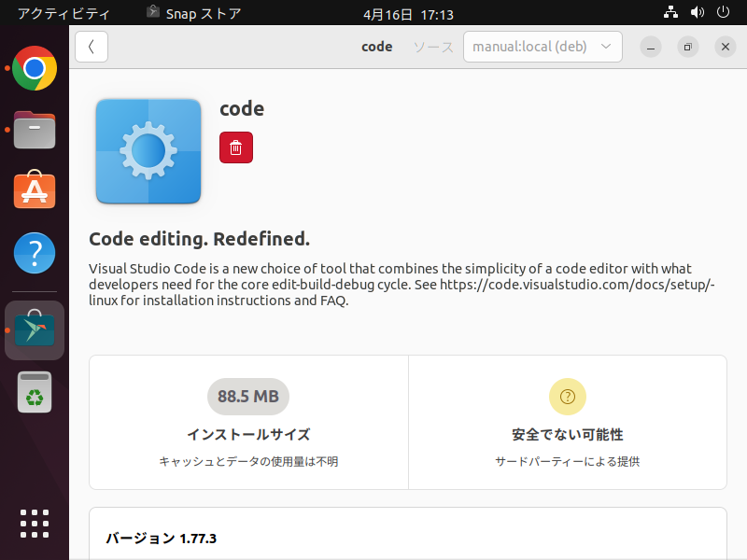This screenshot has width=747, height=560.
Task: Click the code title in header bar
Action: (x=377, y=47)
